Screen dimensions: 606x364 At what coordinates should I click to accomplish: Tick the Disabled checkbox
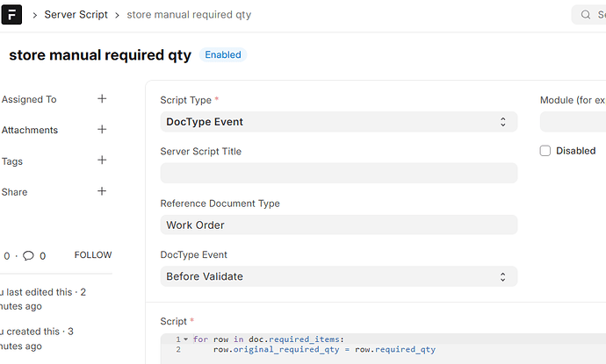click(545, 151)
